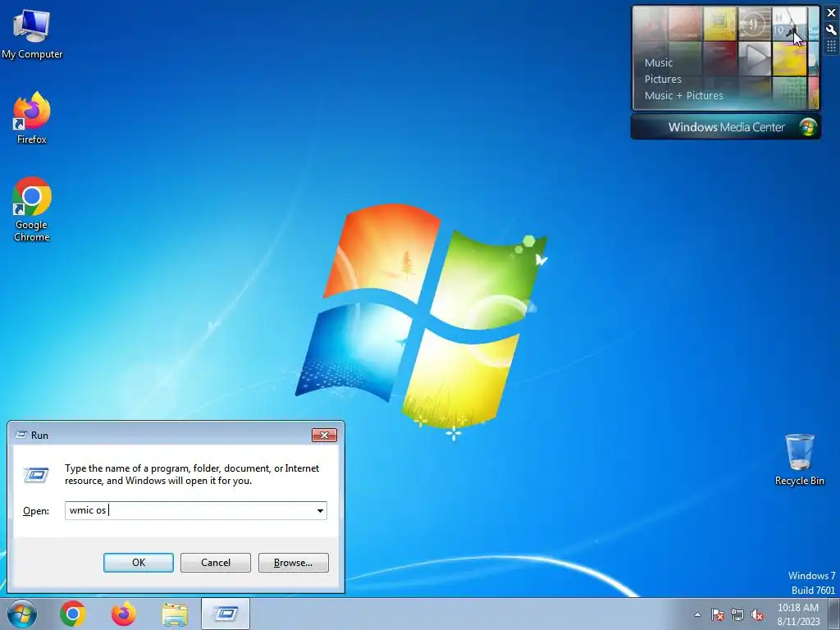Click Cancel in the Run dialog
This screenshot has height=630, width=840.
(216, 563)
